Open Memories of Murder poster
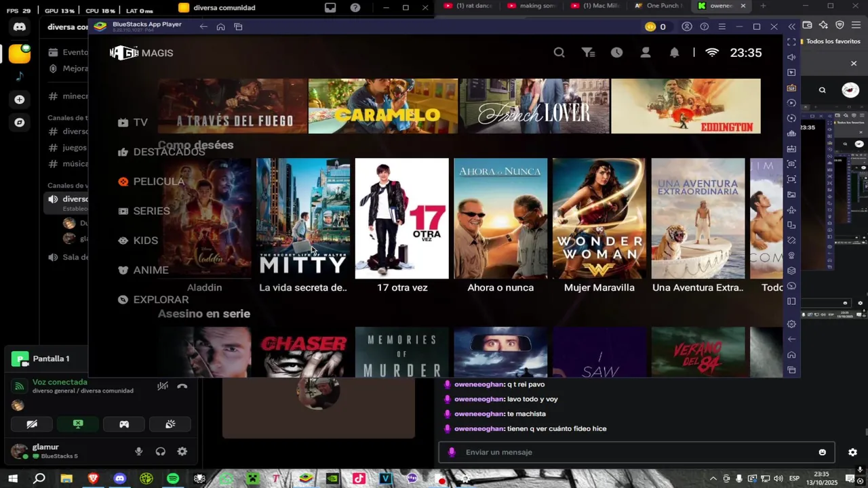868x488 pixels. [x=402, y=352]
